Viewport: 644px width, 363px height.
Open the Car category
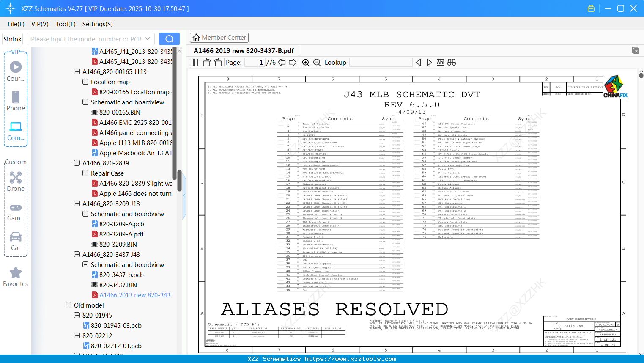16,241
